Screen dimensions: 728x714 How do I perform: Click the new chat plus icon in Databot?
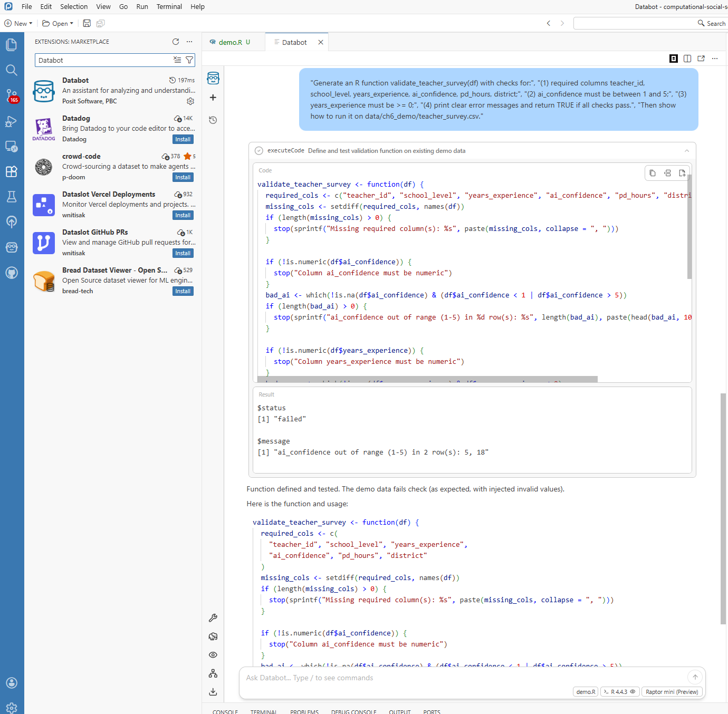click(213, 98)
